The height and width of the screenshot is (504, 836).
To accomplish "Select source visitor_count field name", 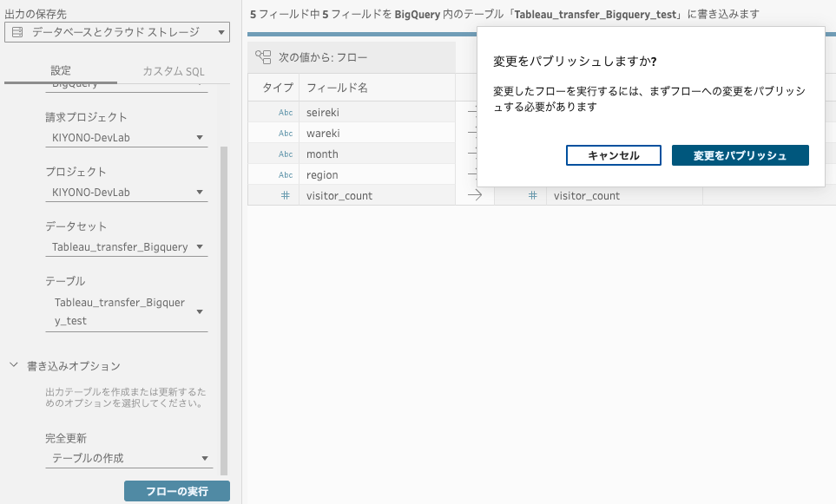I will click(x=339, y=195).
